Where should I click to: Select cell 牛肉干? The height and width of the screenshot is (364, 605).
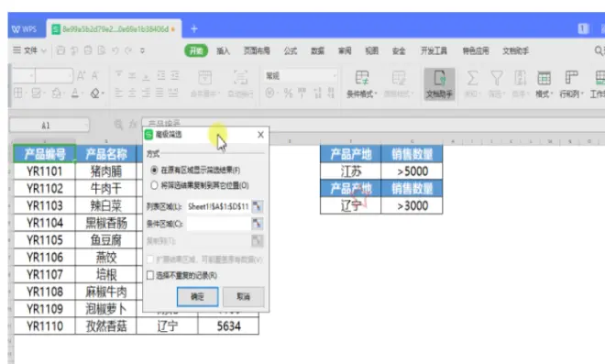pos(105,188)
